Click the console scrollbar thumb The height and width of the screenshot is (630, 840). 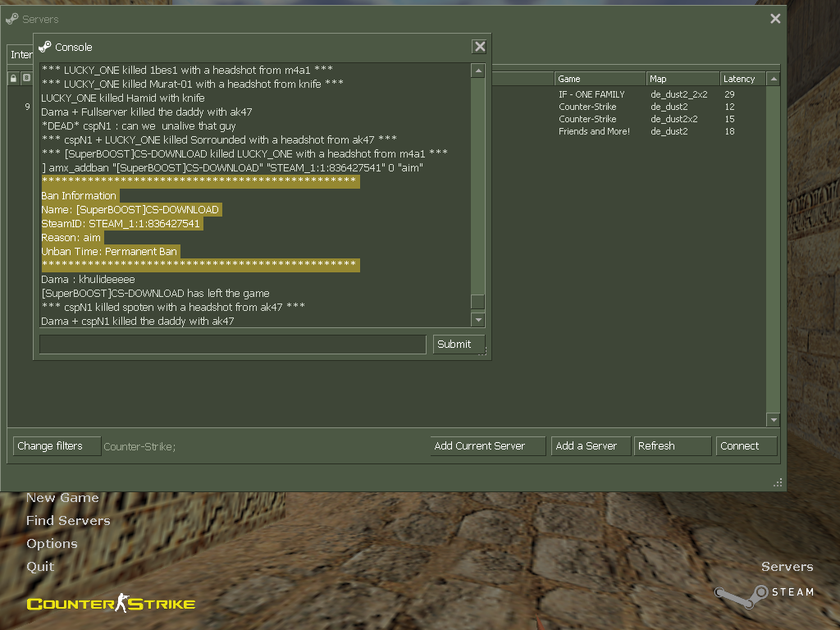478,302
